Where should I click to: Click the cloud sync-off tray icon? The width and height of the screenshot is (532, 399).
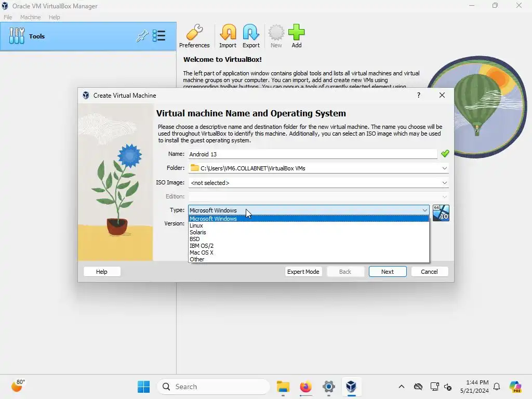[x=418, y=387]
